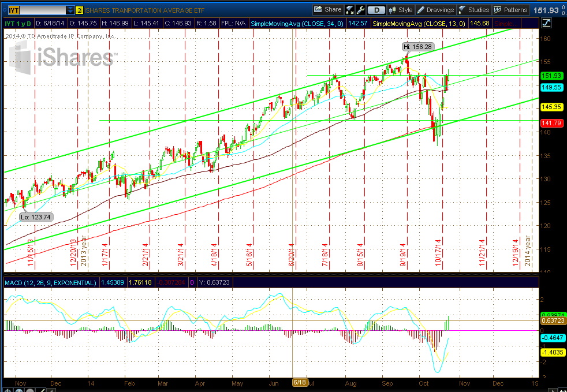Click the 'Lo: 123.74' price bubble
567x392 pixels.
point(35,217)
